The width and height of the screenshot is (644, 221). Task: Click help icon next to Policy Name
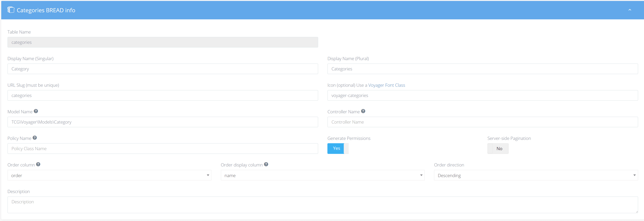(35, 138)
